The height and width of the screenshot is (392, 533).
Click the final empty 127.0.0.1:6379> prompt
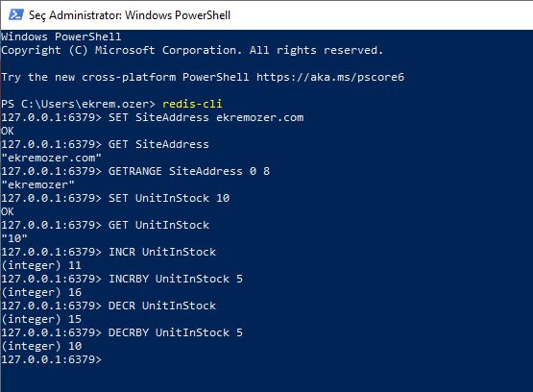51,359
